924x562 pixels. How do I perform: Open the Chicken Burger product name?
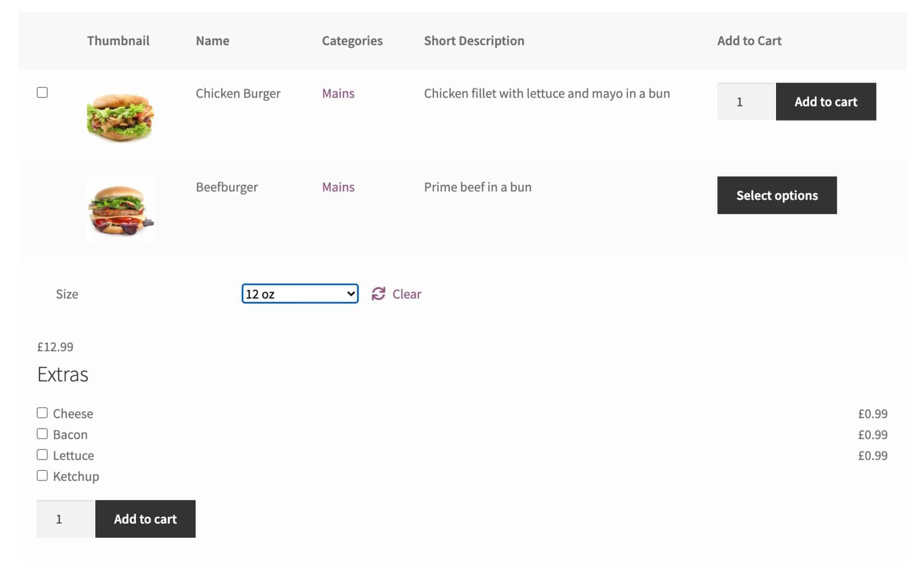238,93
